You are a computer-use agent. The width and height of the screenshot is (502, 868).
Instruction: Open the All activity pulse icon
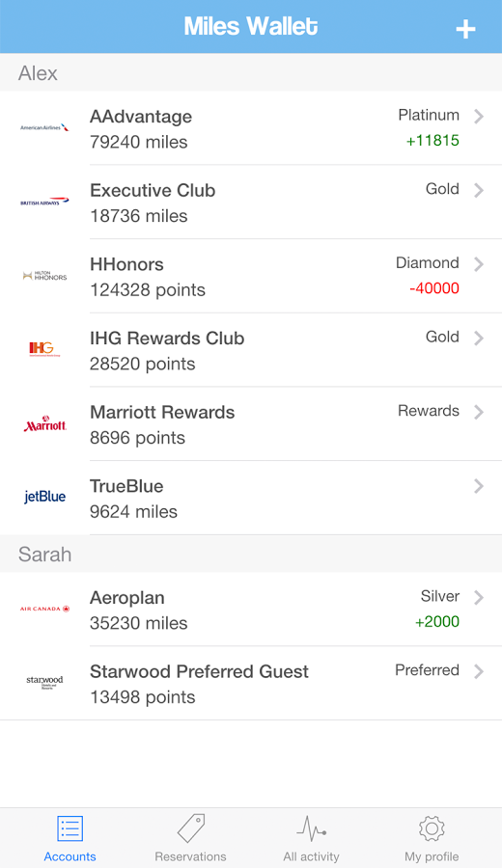312,828
